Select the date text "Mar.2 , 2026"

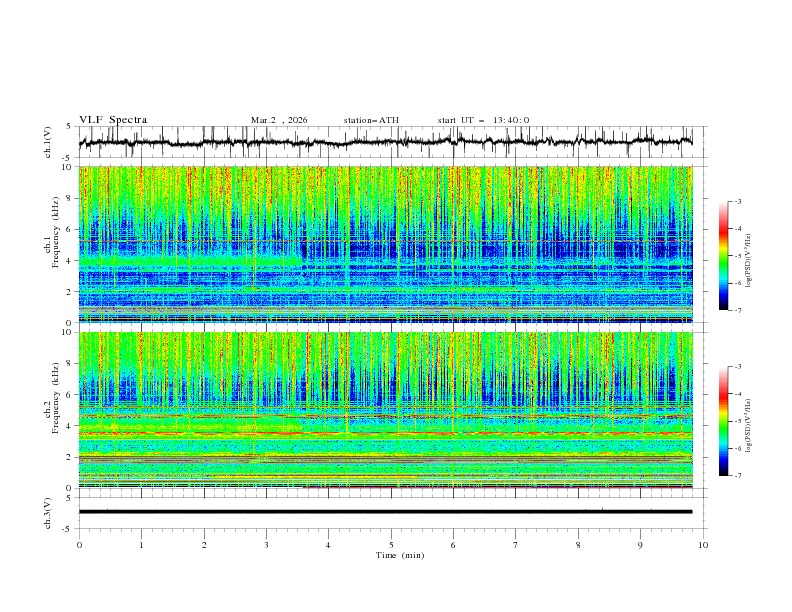(279, 120)
